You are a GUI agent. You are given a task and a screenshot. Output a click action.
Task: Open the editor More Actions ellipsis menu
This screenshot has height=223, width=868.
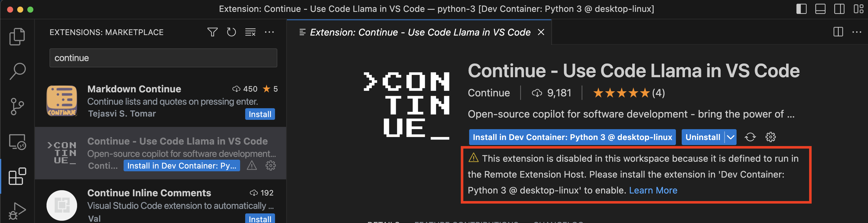click(857, 32)
